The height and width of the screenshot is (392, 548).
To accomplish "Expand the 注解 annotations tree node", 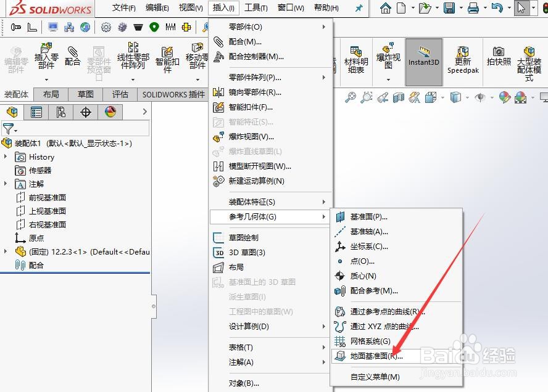I will tap(5, 184).
